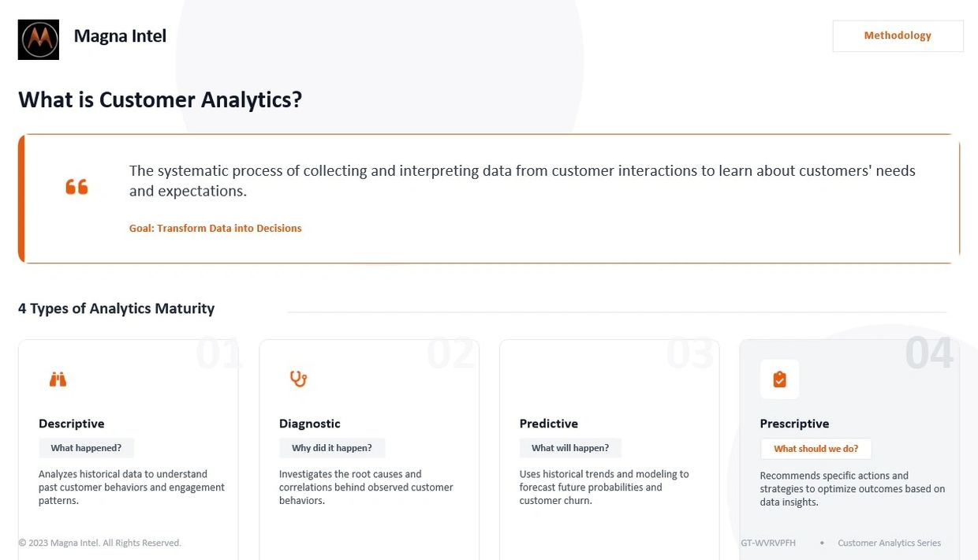Click the Diagnostic card title
This screenshot has height=560, width=978.
310,424
